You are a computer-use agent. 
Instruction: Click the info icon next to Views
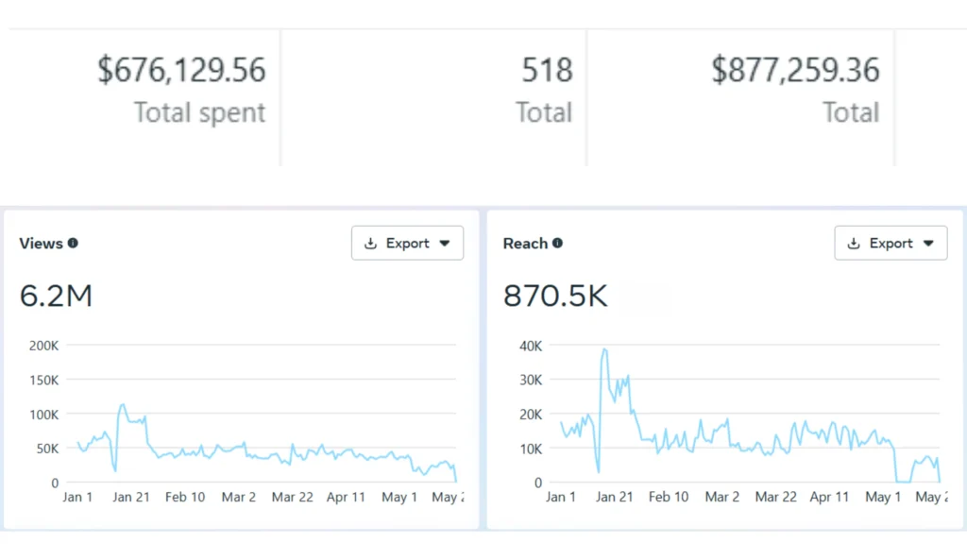(73, 244)
